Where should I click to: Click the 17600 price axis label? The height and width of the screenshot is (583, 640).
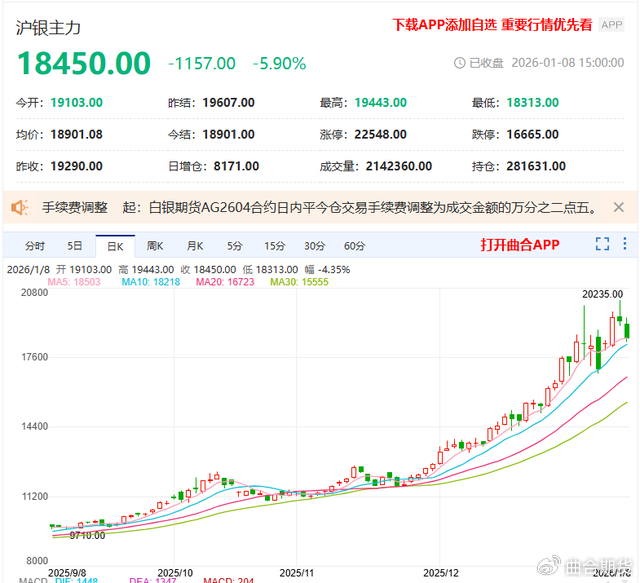coord(35,357)
